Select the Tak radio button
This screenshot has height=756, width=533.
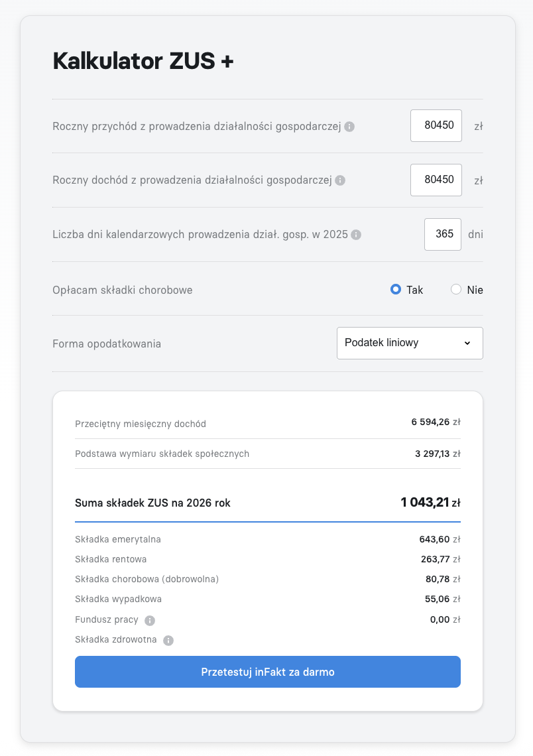396,289
